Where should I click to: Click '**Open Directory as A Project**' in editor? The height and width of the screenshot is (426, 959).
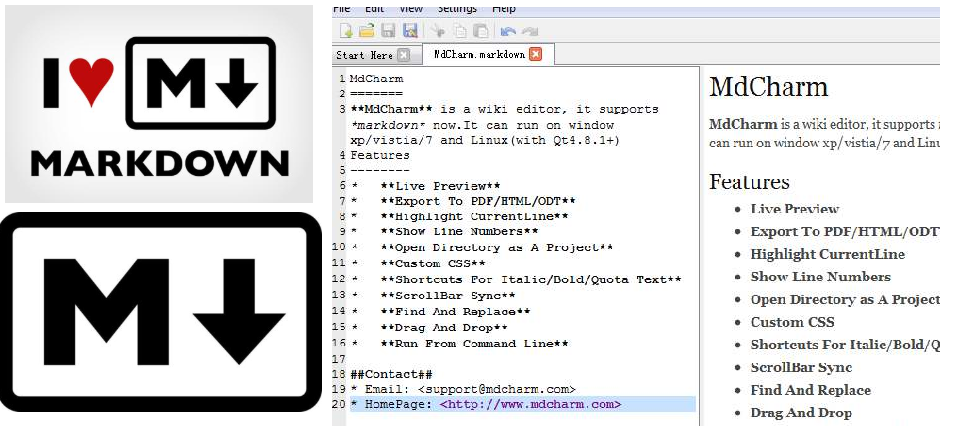(496, 248)
